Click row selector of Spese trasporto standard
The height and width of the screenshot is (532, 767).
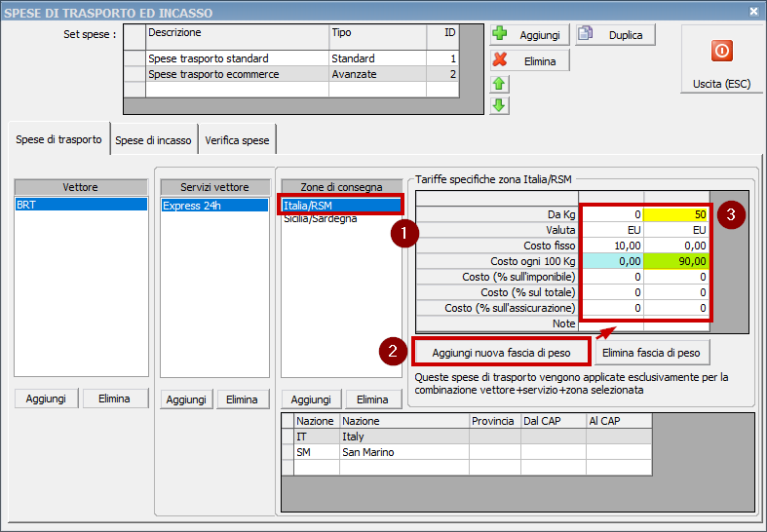pos(135,58)
